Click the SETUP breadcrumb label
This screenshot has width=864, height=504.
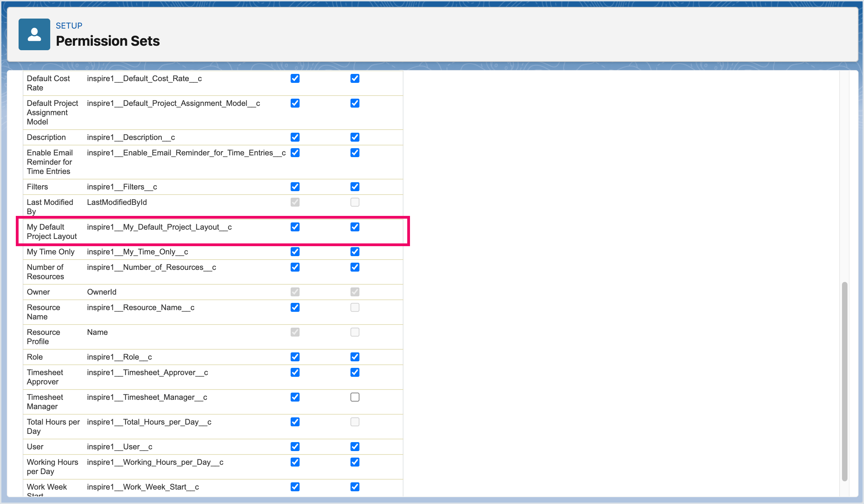[69, 26]
